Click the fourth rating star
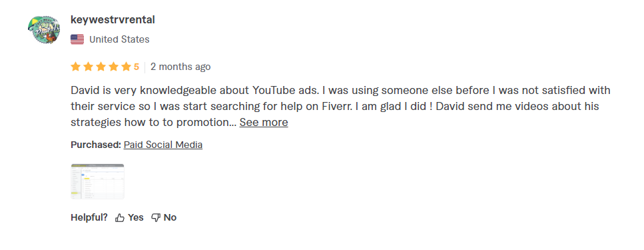The image size is (644, 250). 113,67
